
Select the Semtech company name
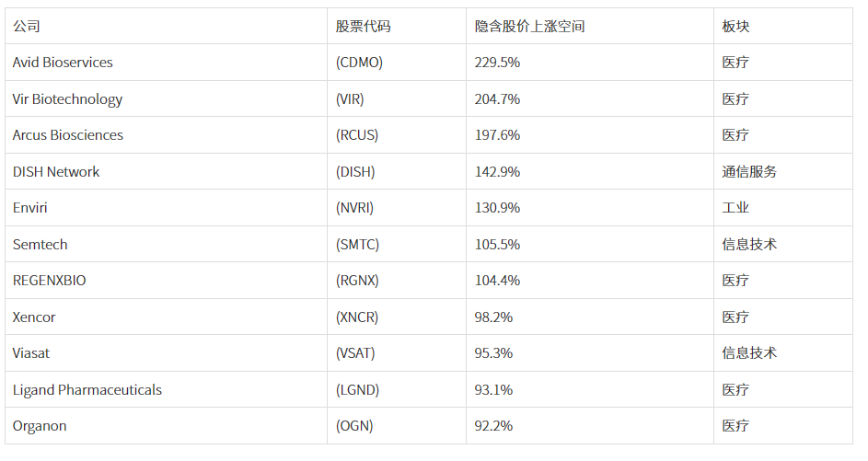point(40,244)
